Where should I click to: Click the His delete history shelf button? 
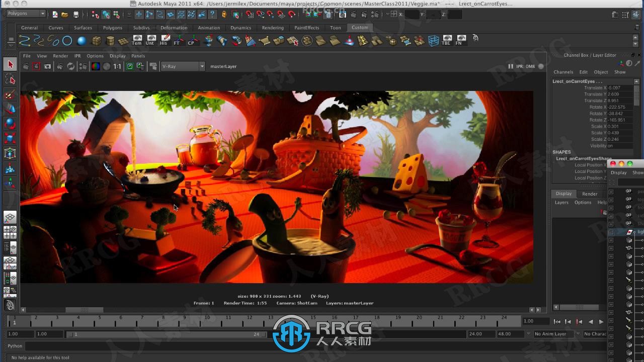tap(164, 41)
